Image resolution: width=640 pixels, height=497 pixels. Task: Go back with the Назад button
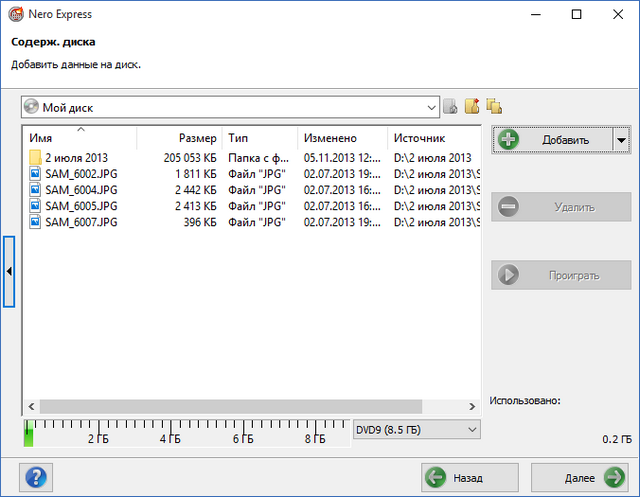[x=470, y=477]
